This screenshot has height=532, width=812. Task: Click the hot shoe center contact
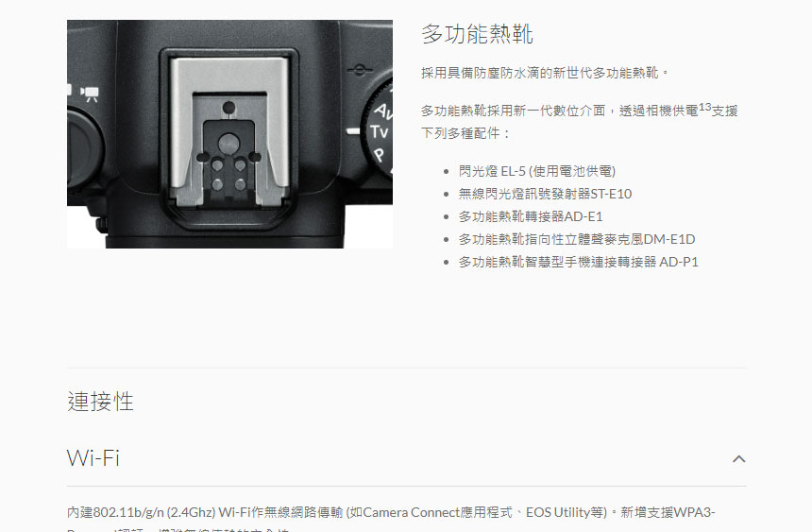coord(228,144)
